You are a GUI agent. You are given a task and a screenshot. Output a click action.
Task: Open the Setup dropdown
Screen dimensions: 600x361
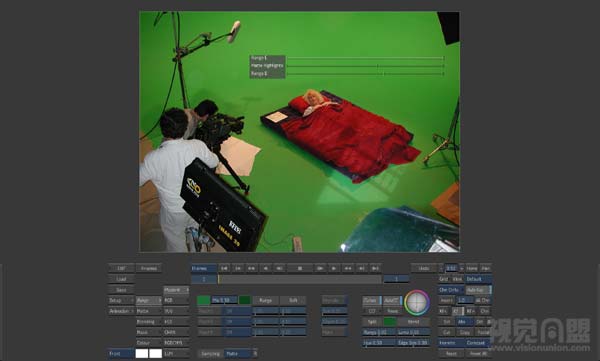[121, 301]
